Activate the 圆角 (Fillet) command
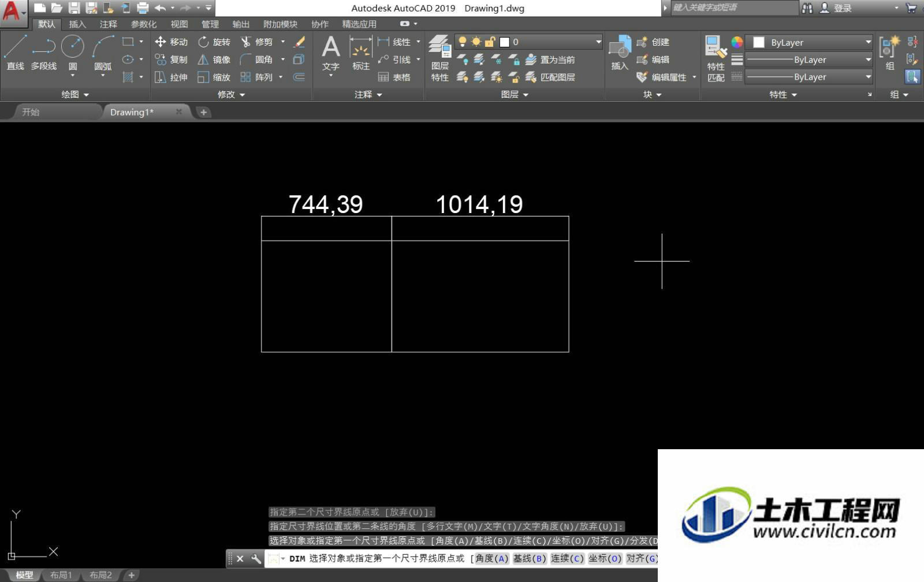Viewport: 924px width, 582px height. tap(257, 59)
